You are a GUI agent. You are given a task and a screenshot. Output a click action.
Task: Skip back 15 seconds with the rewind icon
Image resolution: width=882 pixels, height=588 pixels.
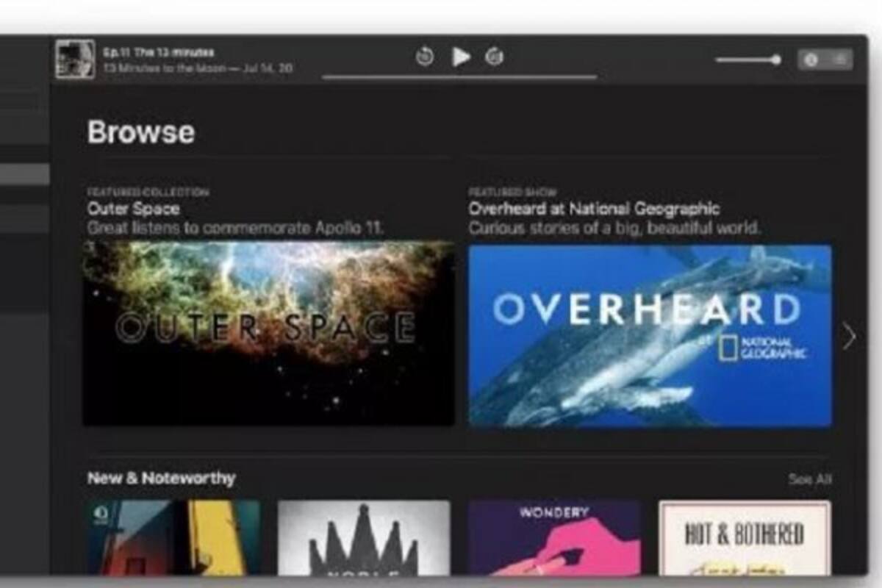[425, 57]
